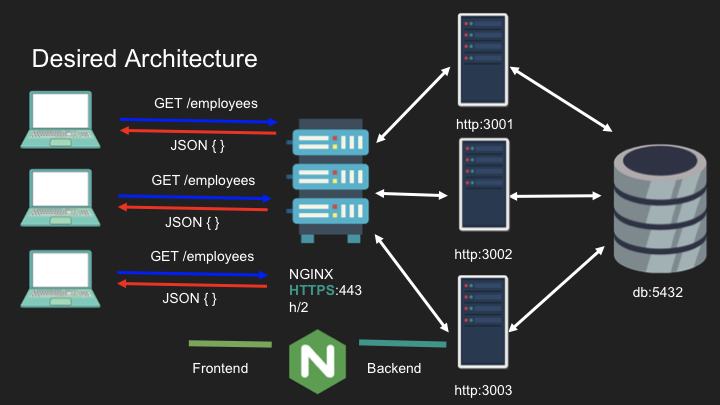Click the teal Backend legend bar

point(403,343)
